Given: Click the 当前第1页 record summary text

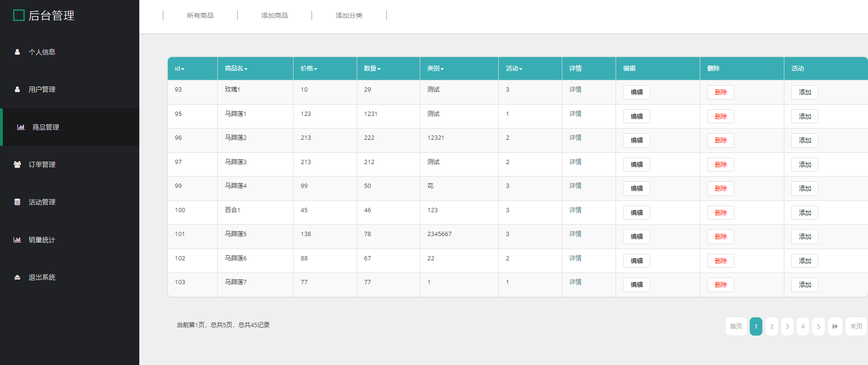Looking at the screenshot, I should [223, 325].
